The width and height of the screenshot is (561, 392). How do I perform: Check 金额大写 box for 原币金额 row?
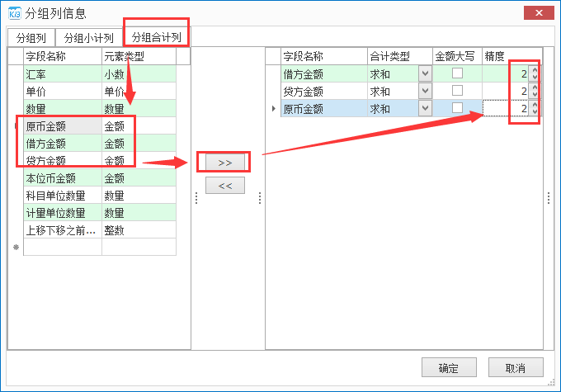click(457, 108)
